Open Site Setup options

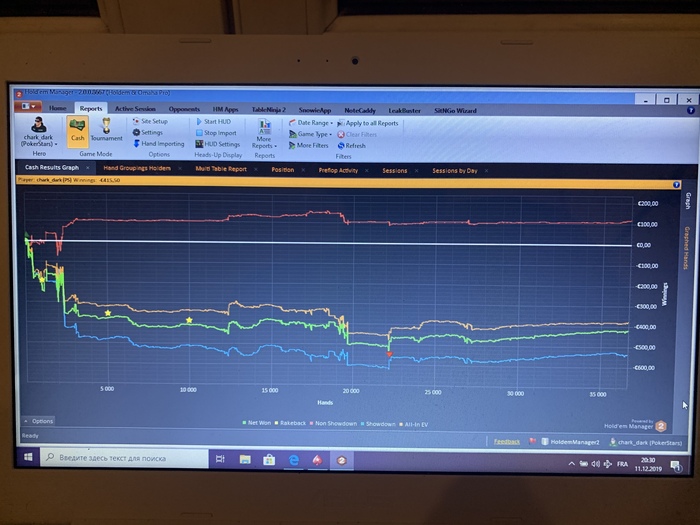click(150, 121)
